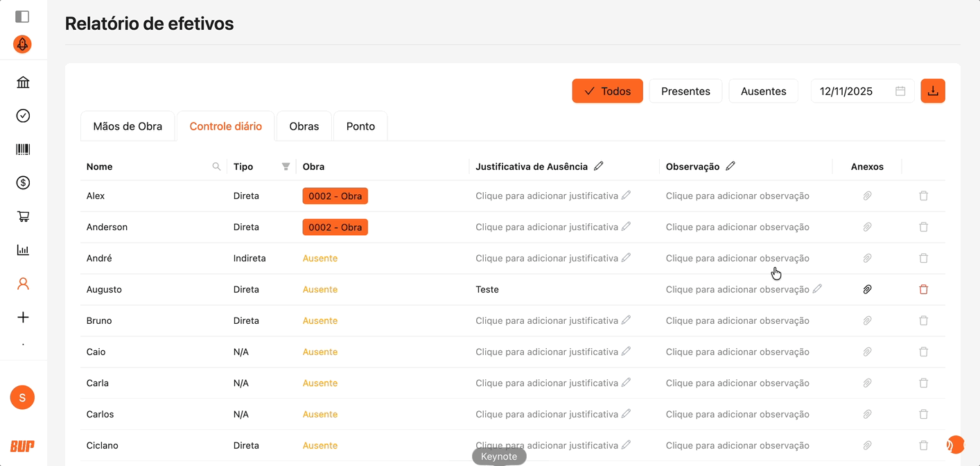Click the 0002 - Obra tag for Alex
Viewport: 980px width, 466px height.
335,196
